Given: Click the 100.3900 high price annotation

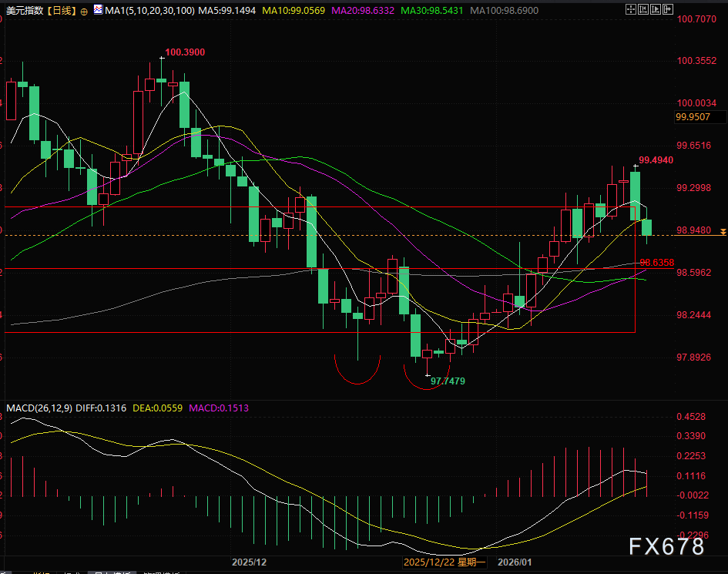Looking at the screenshot, I should click(185, 52).
